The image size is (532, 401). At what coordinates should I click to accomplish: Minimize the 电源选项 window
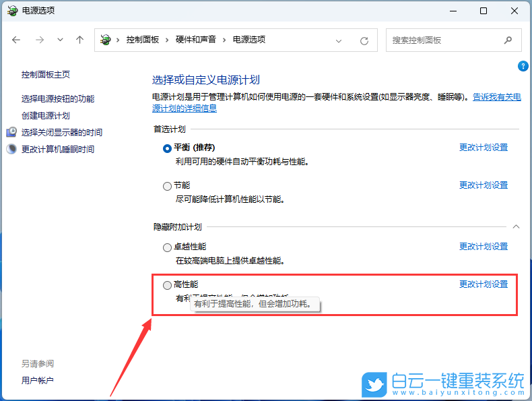pyautogui.click(x=453, y=11)
